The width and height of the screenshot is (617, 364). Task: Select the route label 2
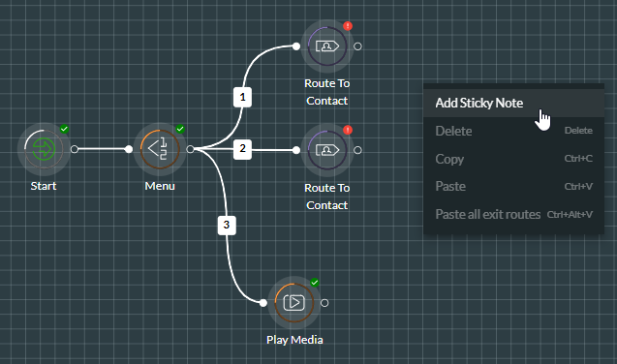242,150
